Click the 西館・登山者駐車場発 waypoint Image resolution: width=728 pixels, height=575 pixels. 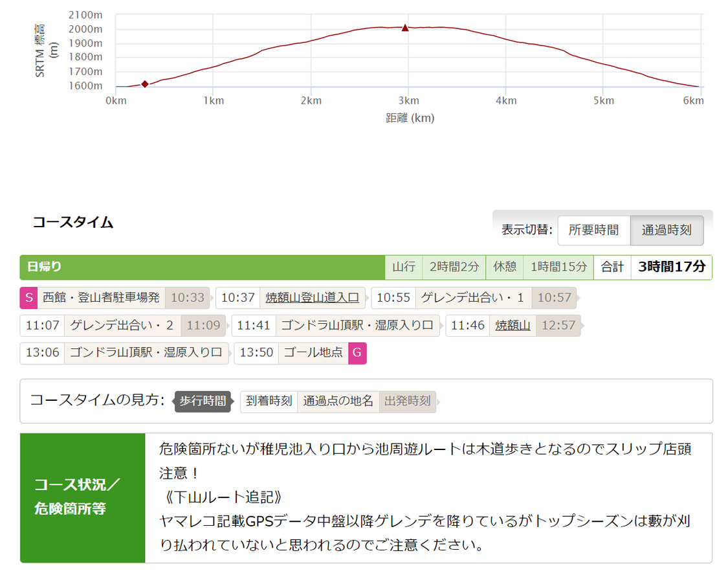[101, 298]
